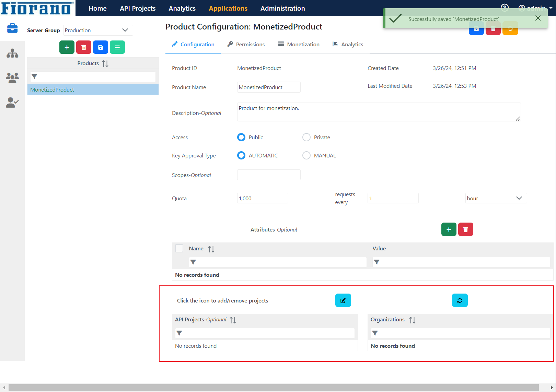Focus the attribute Name filter field
Screen dimensions: 556x392
coord(278,262)
